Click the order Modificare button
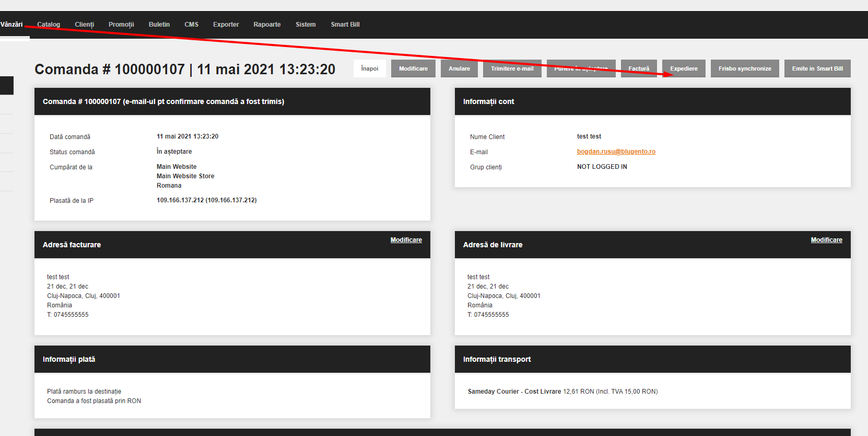 413,68
